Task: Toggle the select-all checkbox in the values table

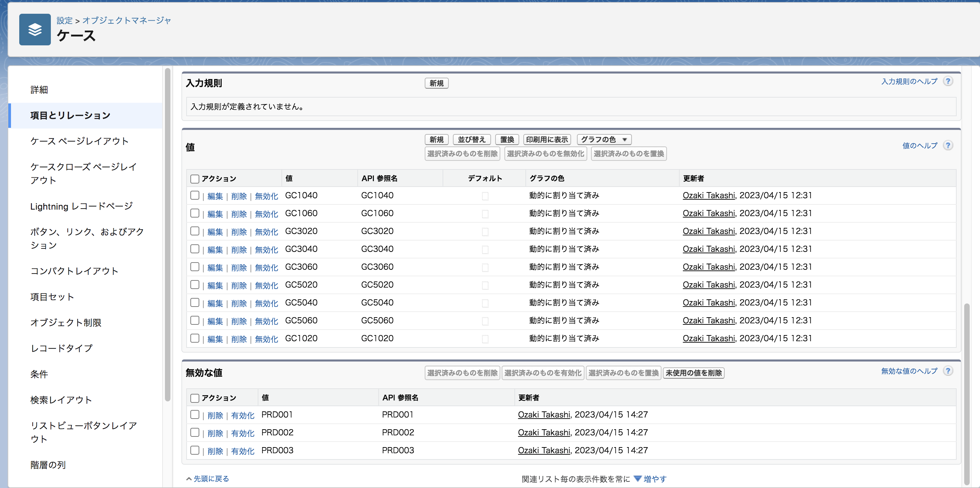Action: point(195,178)
